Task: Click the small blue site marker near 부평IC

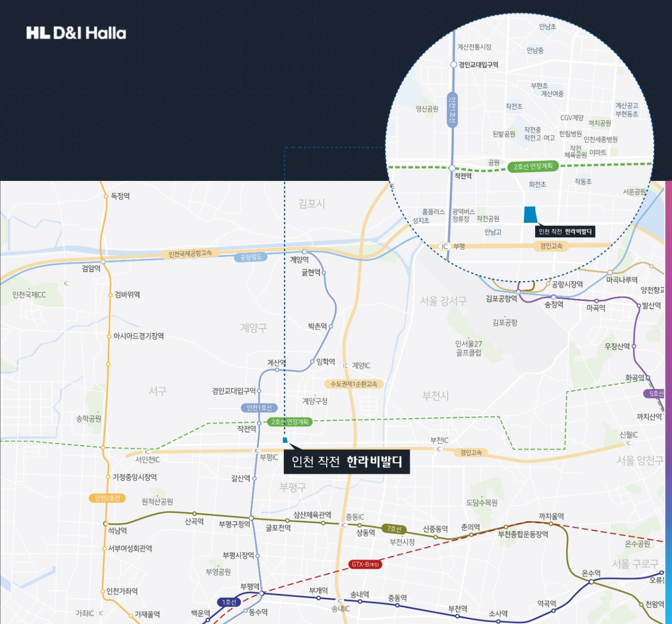Action: point(285,440)
